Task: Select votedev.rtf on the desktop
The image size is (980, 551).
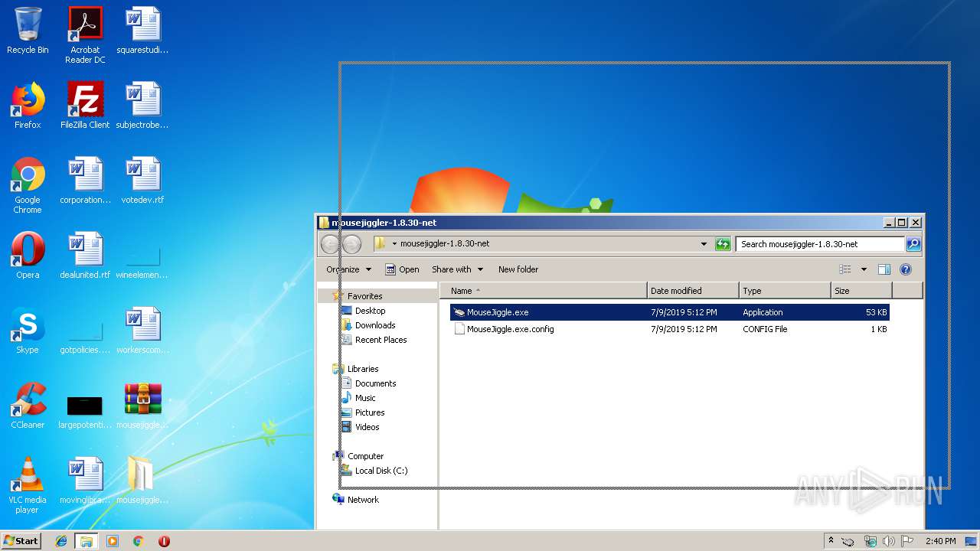Action: (x=142, y=181)
